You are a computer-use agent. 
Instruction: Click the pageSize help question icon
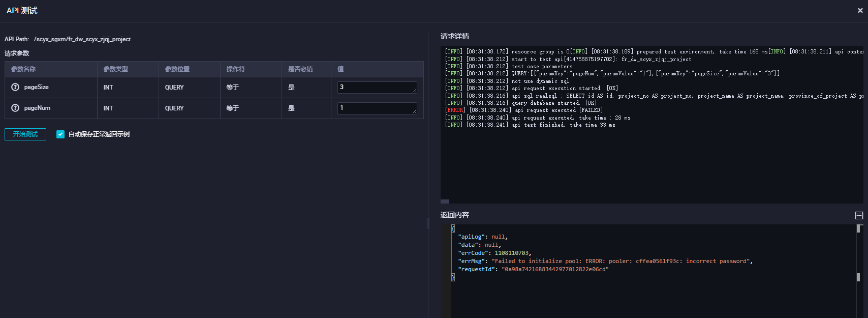[x=15, y=87]
